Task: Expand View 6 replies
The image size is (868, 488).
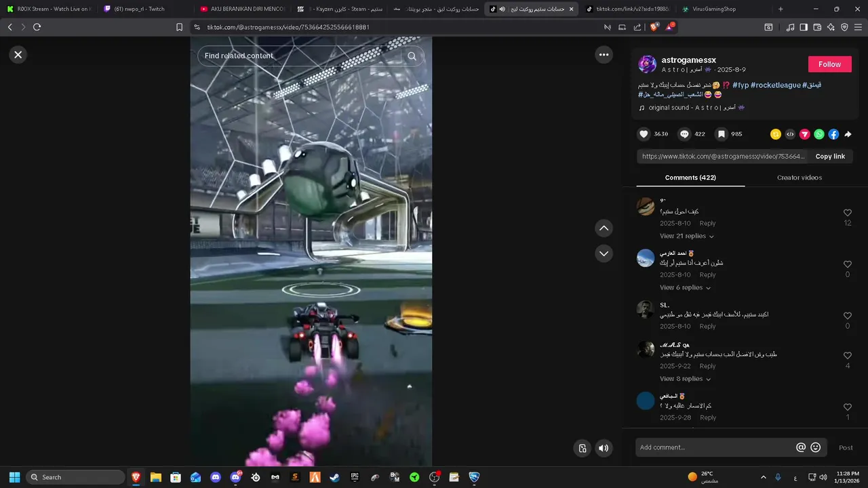Action: 686,287
